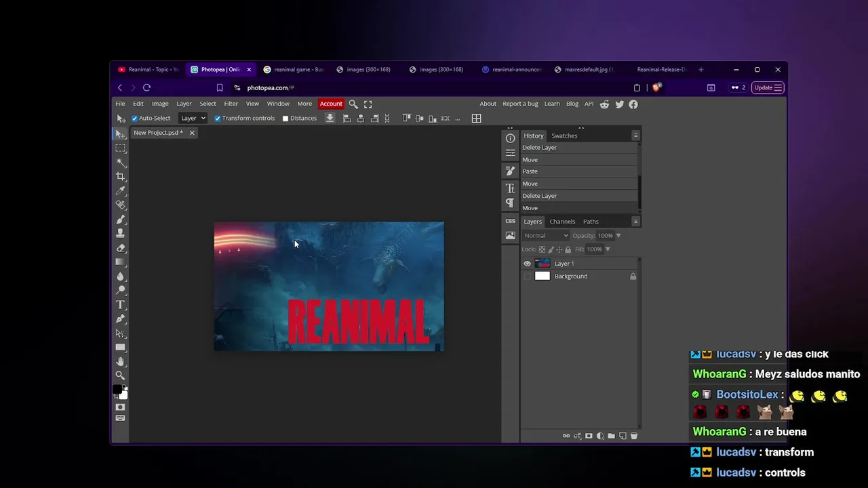Click the search magnifier in menu bar

pos(353,104)
